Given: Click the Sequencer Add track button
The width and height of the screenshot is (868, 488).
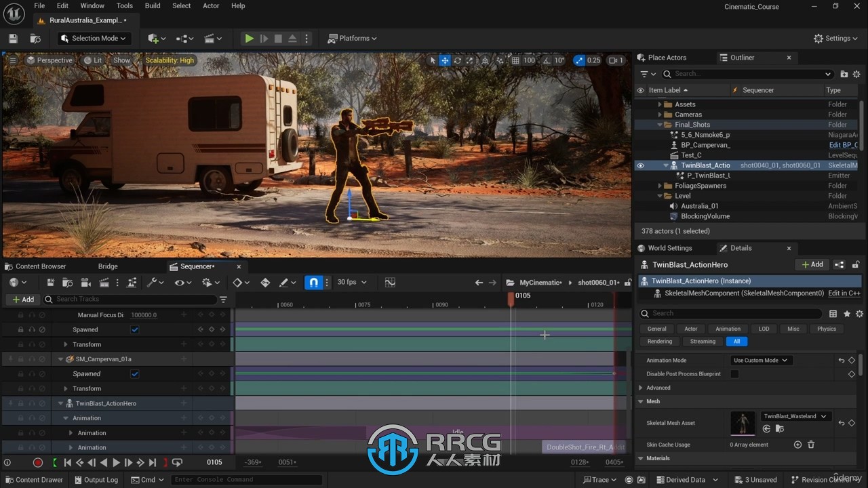Looking at the screenshot, I should [22, 300].
